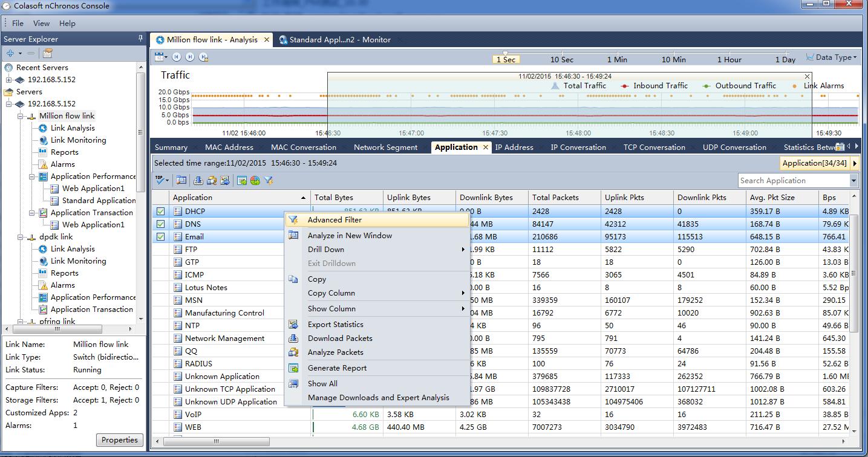
Task: Click the previous time step button
Action: 177,57
